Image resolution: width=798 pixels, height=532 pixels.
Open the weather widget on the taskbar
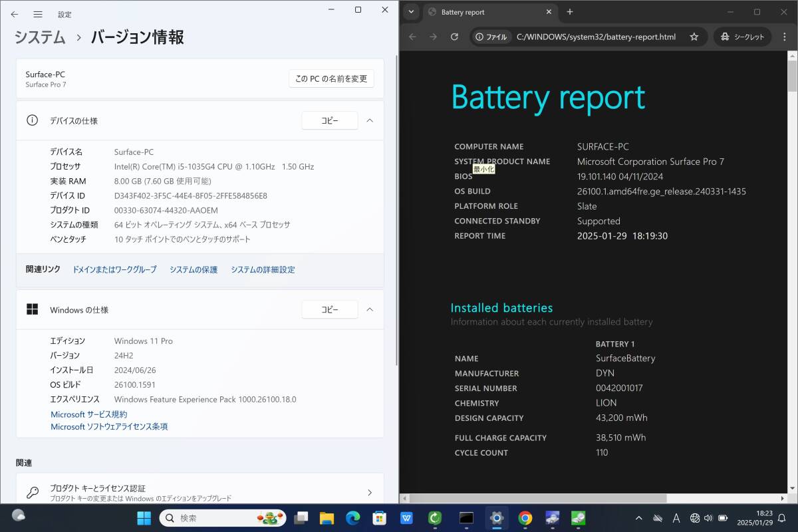coord(19,515)
